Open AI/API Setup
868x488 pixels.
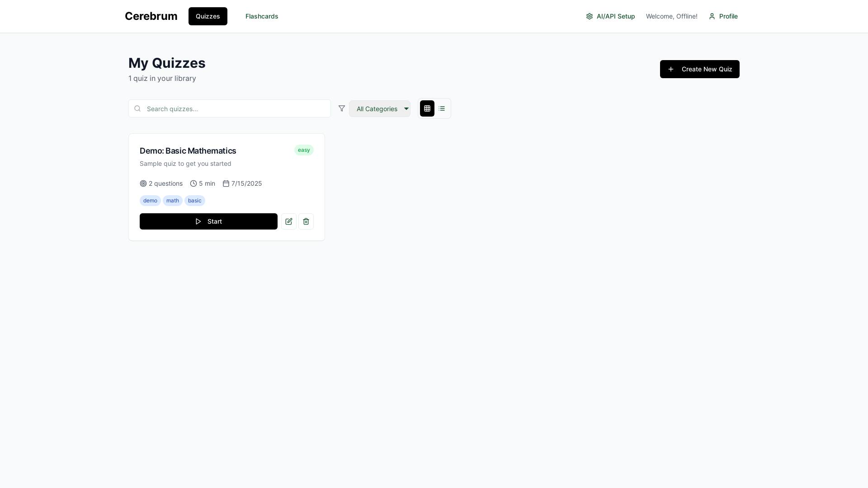coord(610,16)
